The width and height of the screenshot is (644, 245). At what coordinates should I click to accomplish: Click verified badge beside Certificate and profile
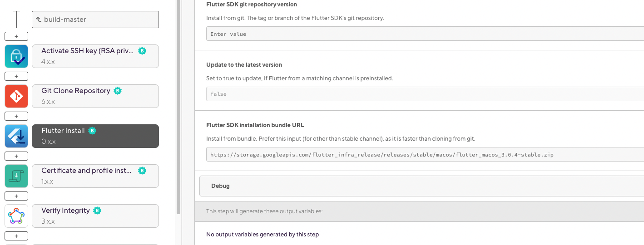click(x=142, y=171)
